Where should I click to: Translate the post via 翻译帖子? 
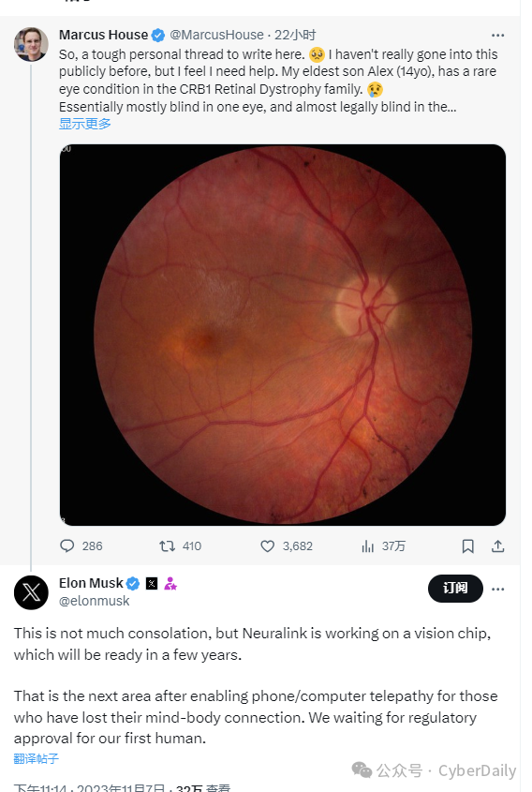(36, 758)
